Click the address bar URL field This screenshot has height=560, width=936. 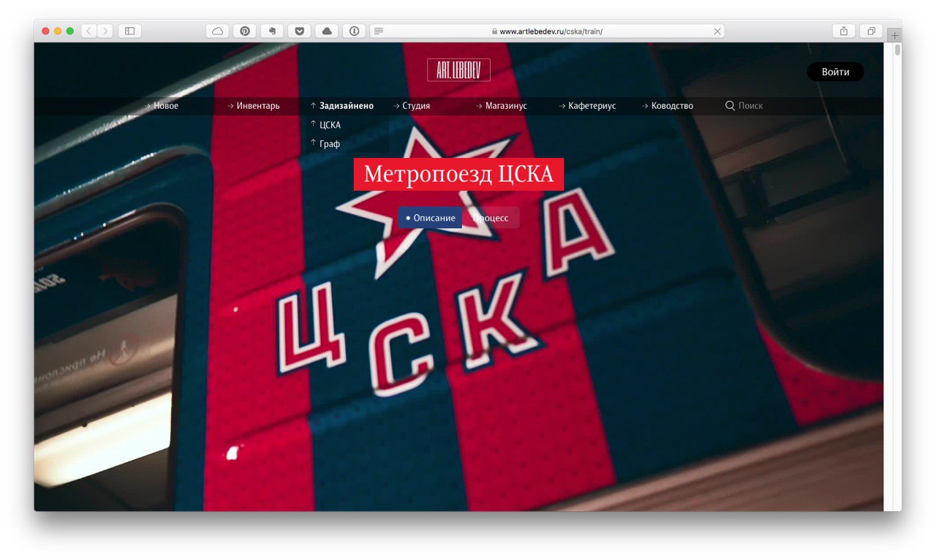click(547, 31)
